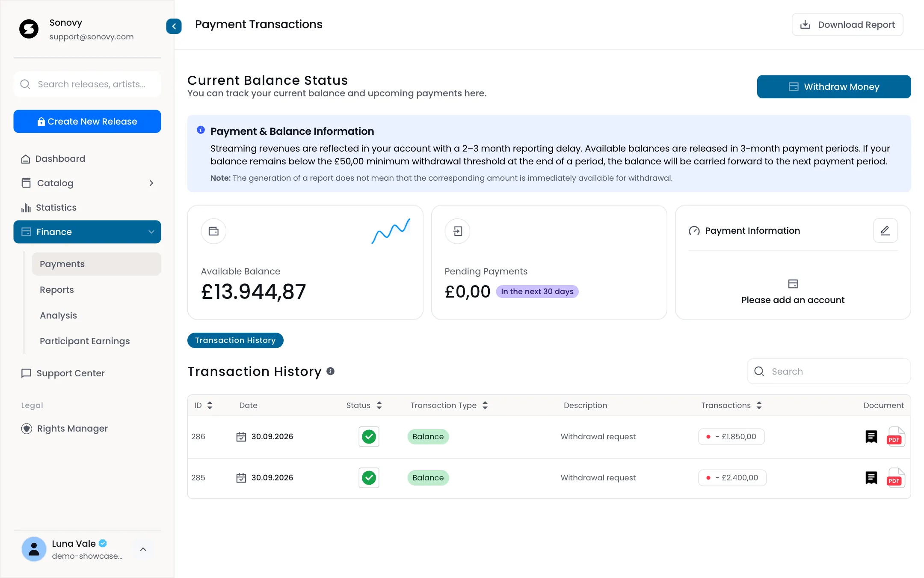Click Luna Vale's avatar

[34, 549]
